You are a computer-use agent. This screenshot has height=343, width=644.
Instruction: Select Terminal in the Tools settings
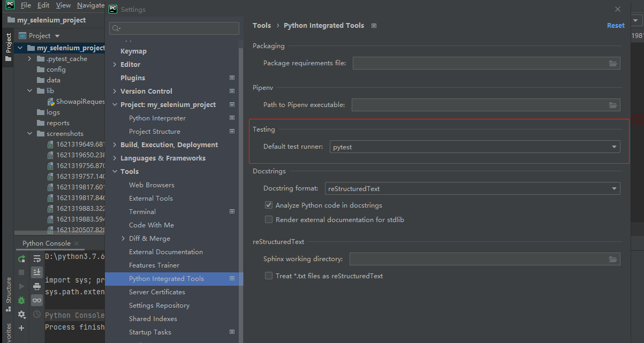142,212
